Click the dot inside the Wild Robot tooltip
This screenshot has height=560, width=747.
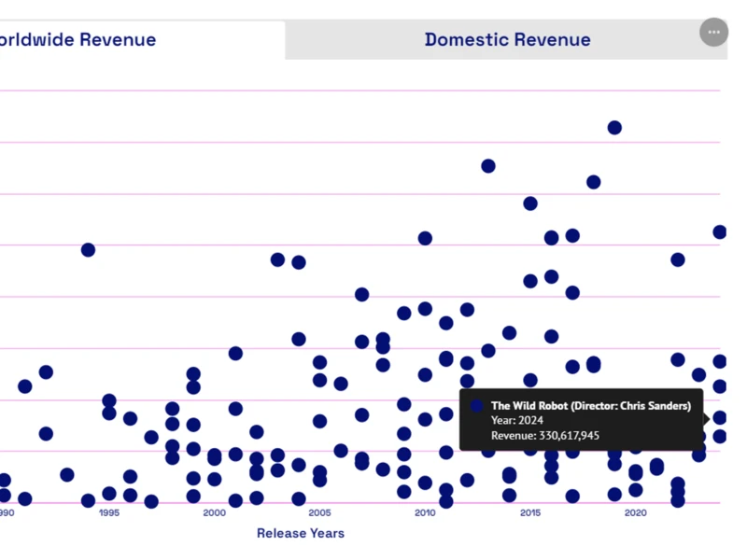pyautogui.click(x=475, y=405)
